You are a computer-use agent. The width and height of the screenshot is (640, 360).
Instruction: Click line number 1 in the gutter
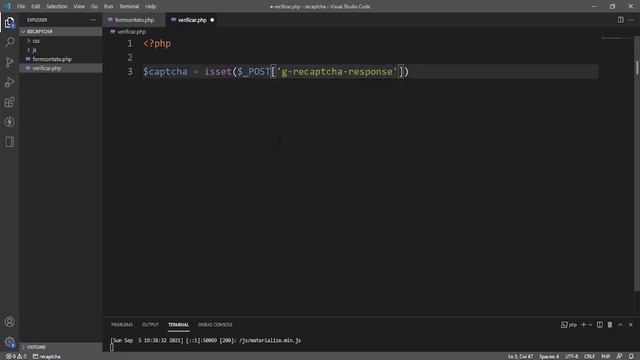click(x=130, y=43)
